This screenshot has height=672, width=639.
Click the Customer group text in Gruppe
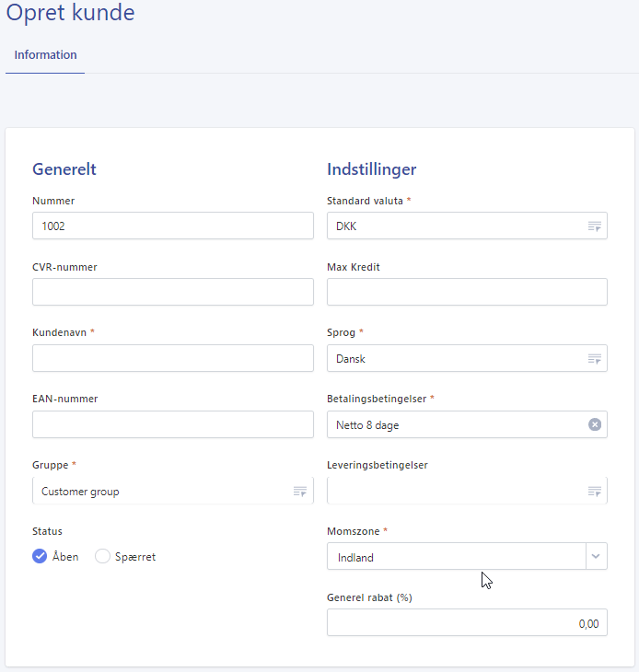tap(80, 492)
